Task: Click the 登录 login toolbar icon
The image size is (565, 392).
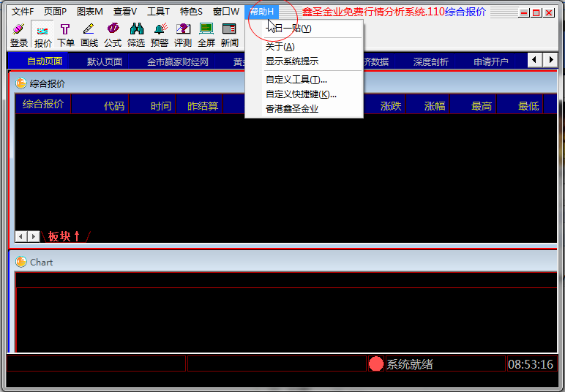Action: [x=19, y=35]
